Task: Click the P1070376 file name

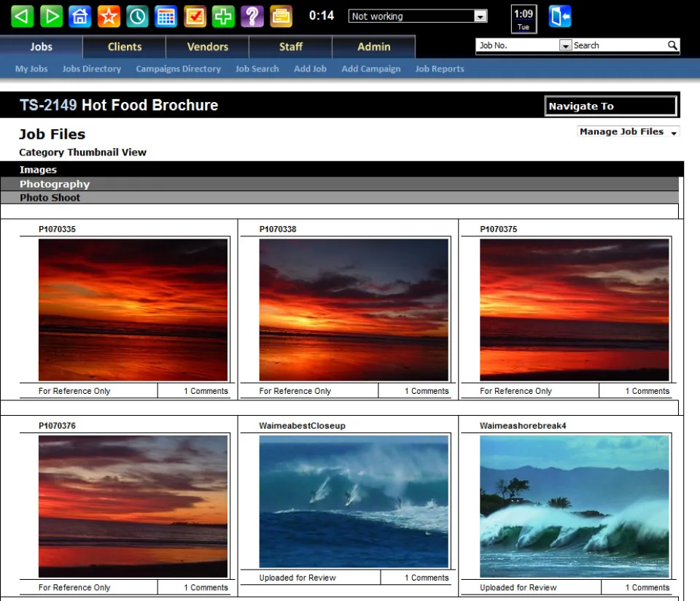Action: (57, 425)
